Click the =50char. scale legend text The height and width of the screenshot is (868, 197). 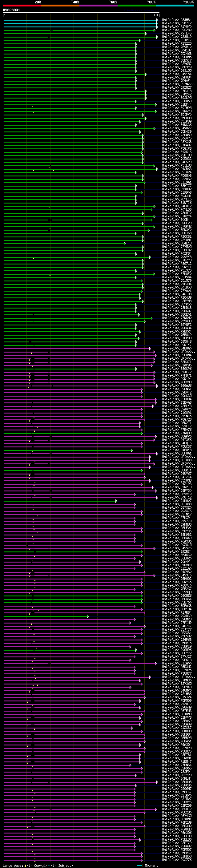(151, 866)
